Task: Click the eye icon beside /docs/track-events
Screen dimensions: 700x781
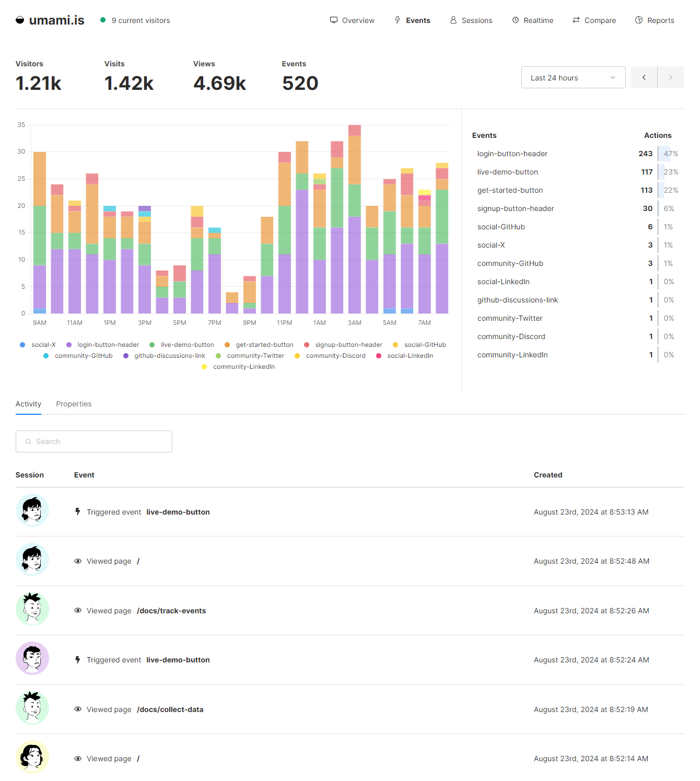Action: pyautogui.click(x=78, y=611)
